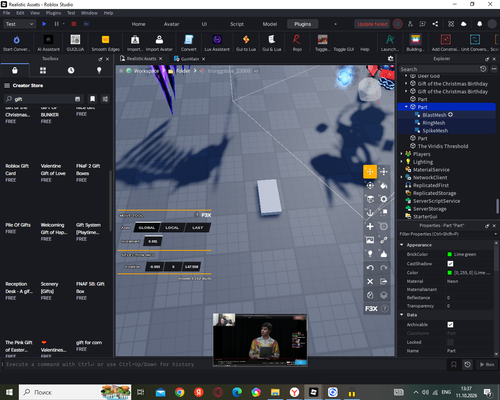
Task: Switch Toolbox to Creations bulb tab
Action: [99, 70]
